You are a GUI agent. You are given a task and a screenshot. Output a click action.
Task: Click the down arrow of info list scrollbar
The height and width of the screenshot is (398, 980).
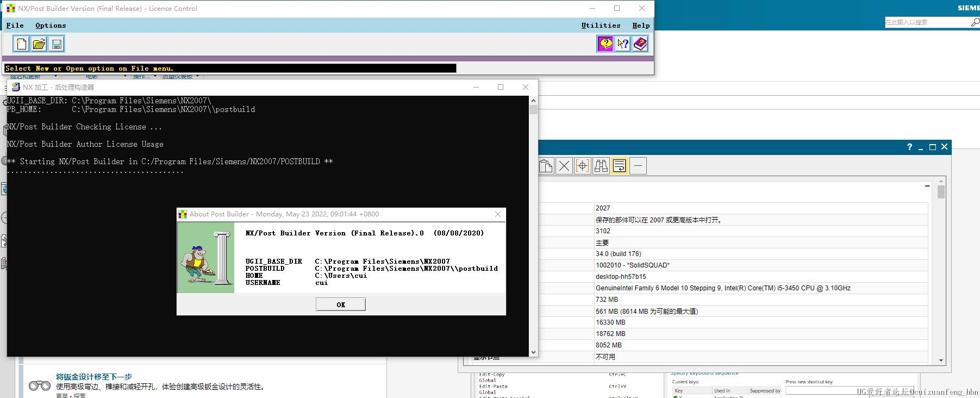(x=941, y=360)
